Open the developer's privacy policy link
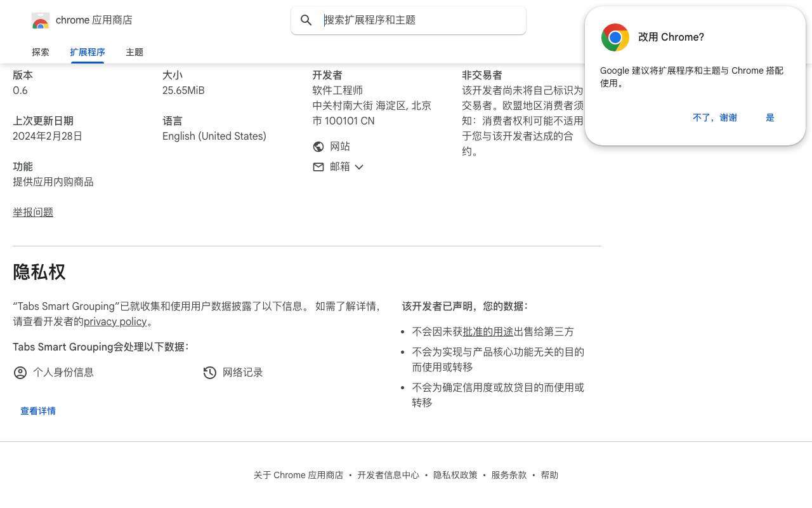 (x=115, y=322)
